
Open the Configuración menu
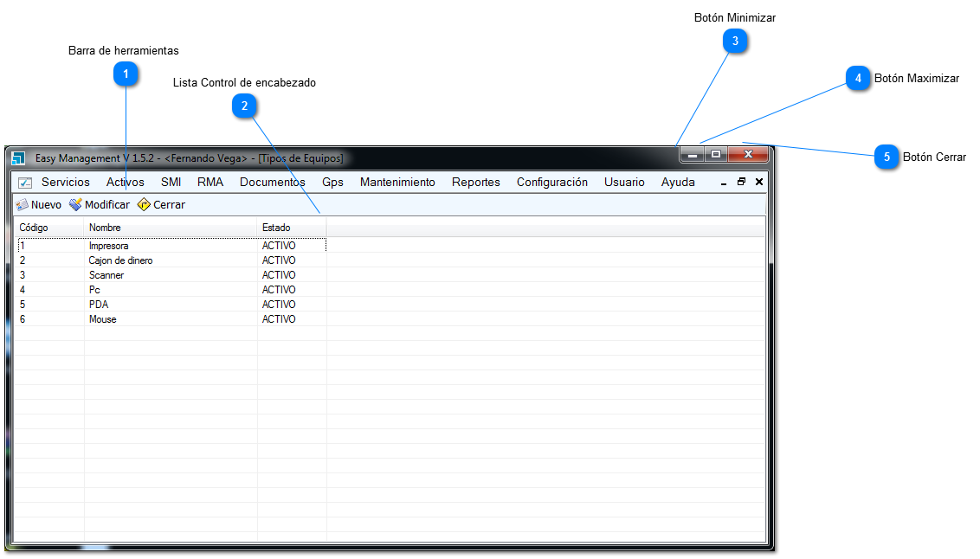(551, 183)
